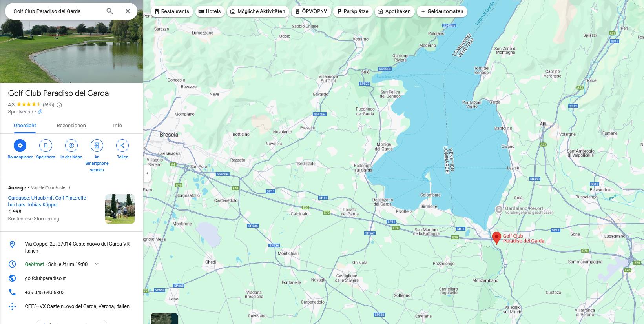Image resolution: width=644 pixels, height=324 pixels.
Task: Collapse the side panel with the arrow handle
Action: coord(147,173)
